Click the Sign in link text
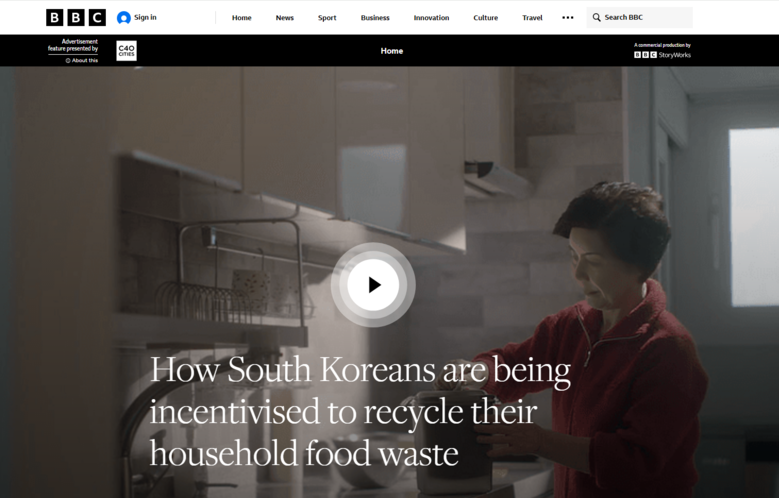The width and height of the screenshot is (779, 498). point(145,17)
